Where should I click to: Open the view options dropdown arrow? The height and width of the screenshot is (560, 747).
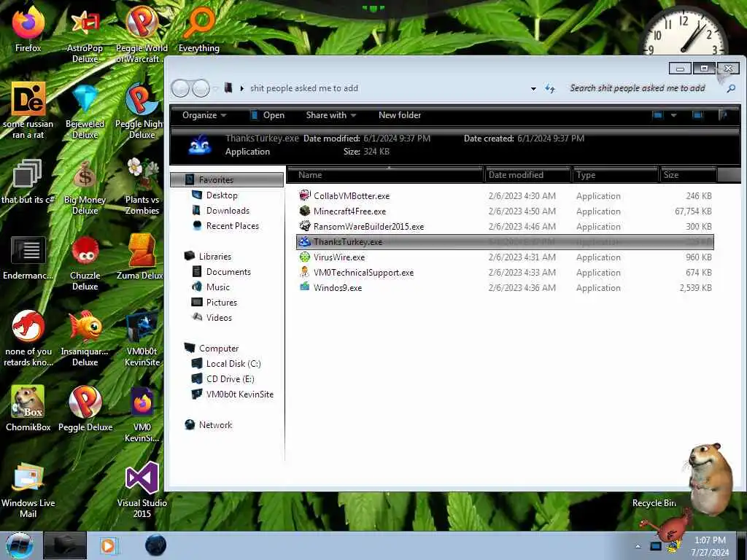point(673,114)
